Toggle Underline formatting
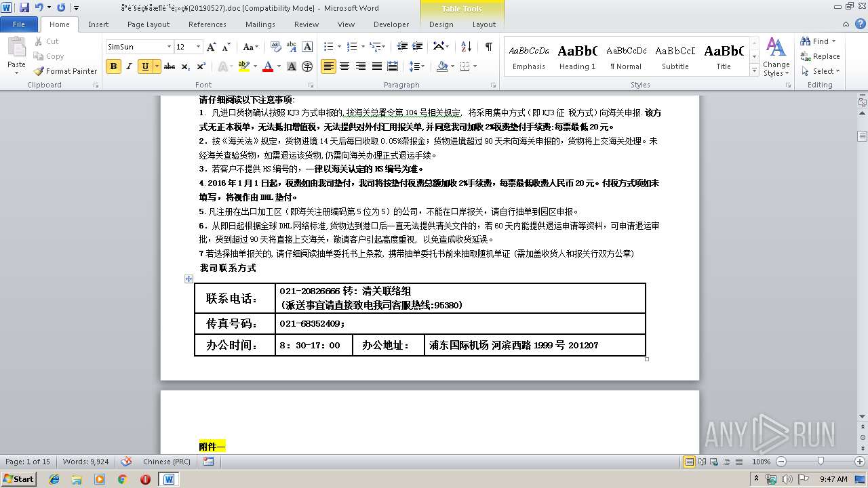The width and height of the screenshot is (868, 488). [x=144, y=66]
